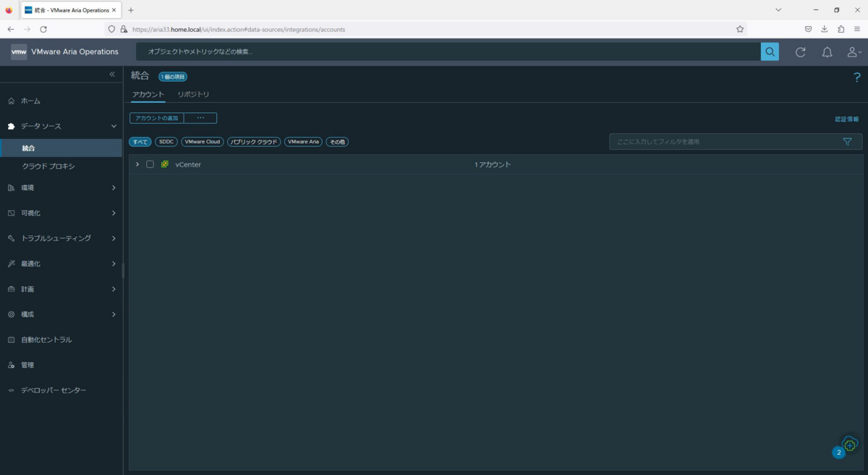Viewport: 868px width, 475px height.
Task: Open the user account menu icon
Action: [854, 52]
